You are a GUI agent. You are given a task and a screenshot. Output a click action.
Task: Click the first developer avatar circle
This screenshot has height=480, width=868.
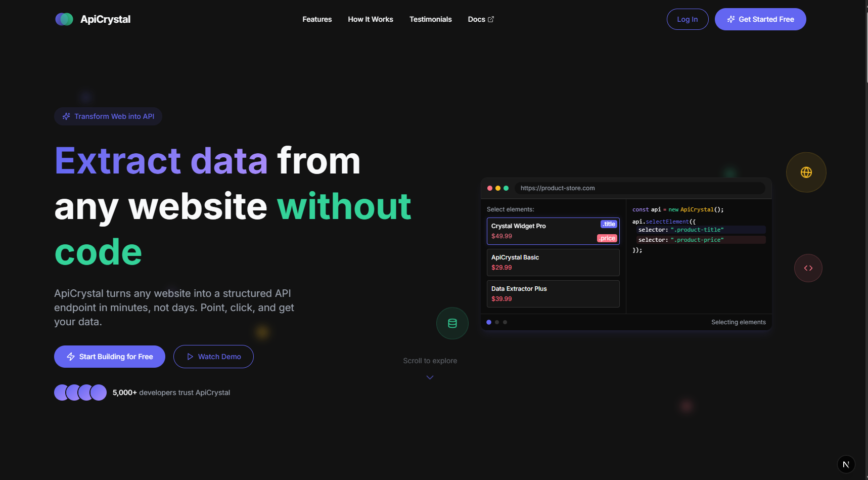point(62,392)
